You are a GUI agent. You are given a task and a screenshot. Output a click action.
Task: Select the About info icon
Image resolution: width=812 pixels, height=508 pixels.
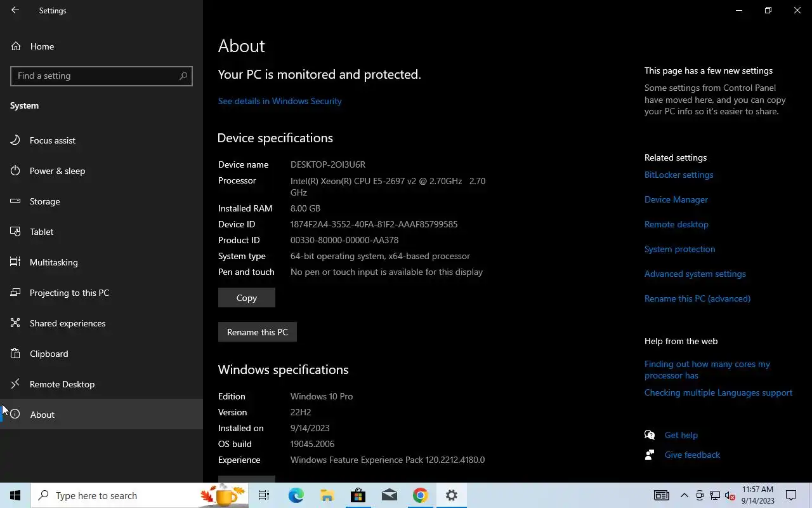[x=16, y=415]
